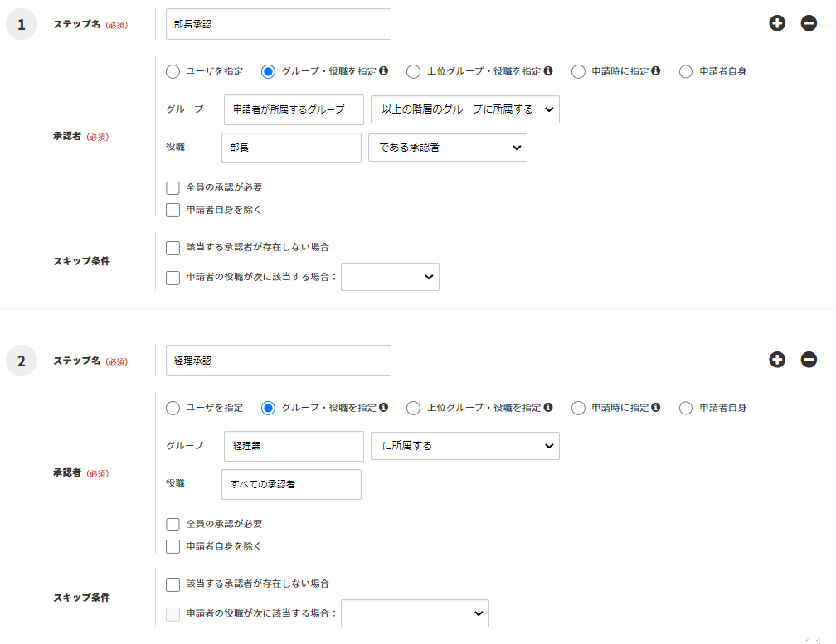
Task: Click the plus icon to add a step after step 1
Action: [777, 23]
